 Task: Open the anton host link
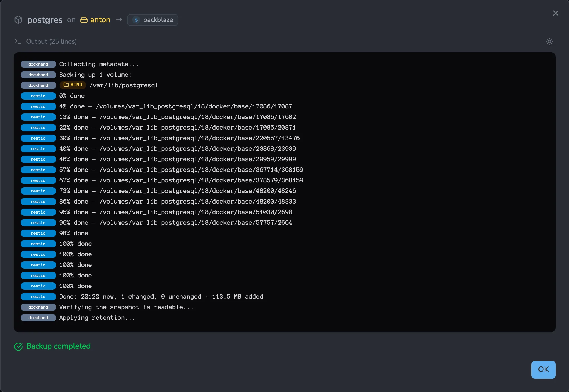point(95,20)
